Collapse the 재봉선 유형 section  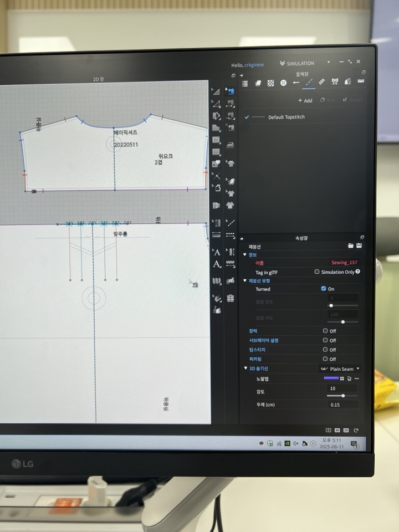tap(245, 280)
